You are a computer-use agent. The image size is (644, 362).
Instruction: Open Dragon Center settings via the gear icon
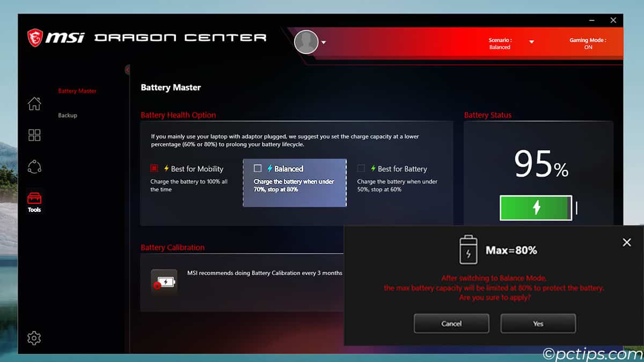click(x=34, y=338)
